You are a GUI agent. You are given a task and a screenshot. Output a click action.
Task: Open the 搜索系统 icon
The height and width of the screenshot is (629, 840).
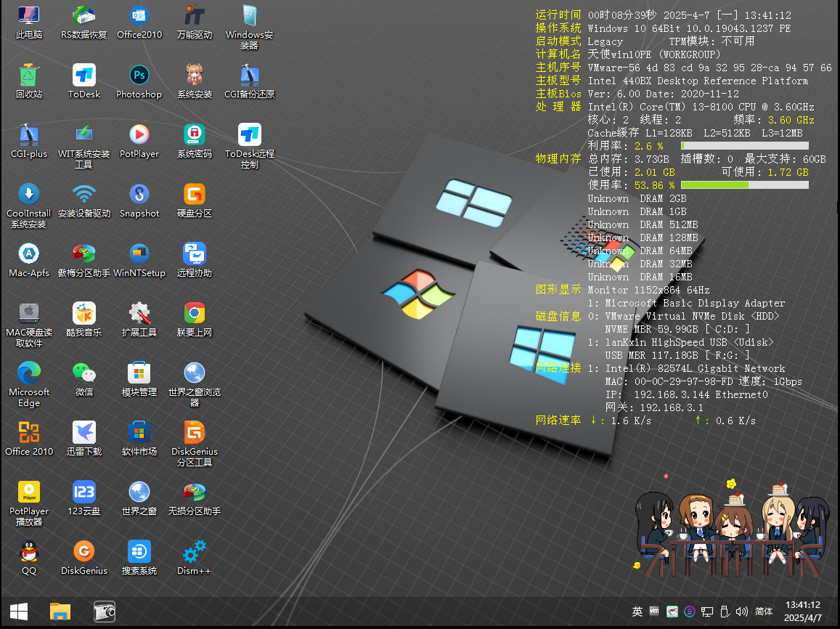[x=139, y=558]
